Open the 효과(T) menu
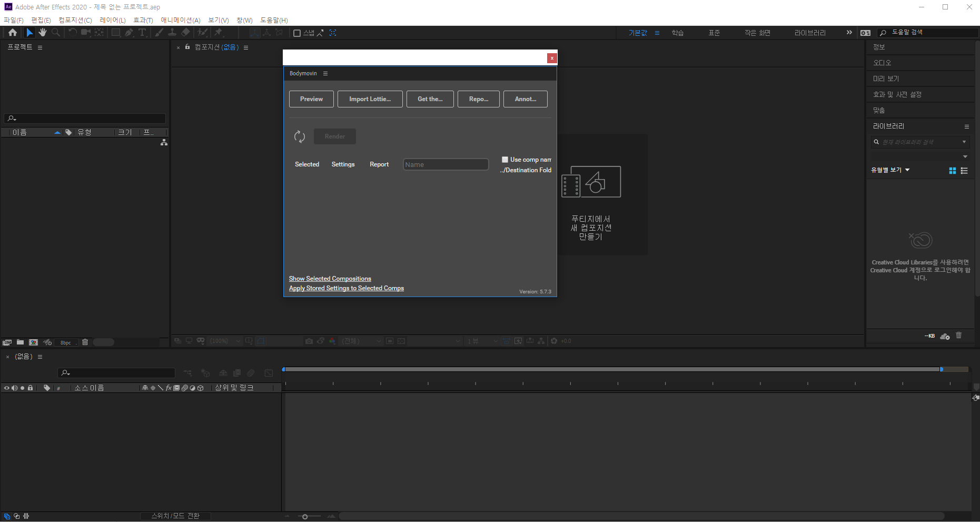The height and width of the screenshot is (522, 980). (143, 20)
